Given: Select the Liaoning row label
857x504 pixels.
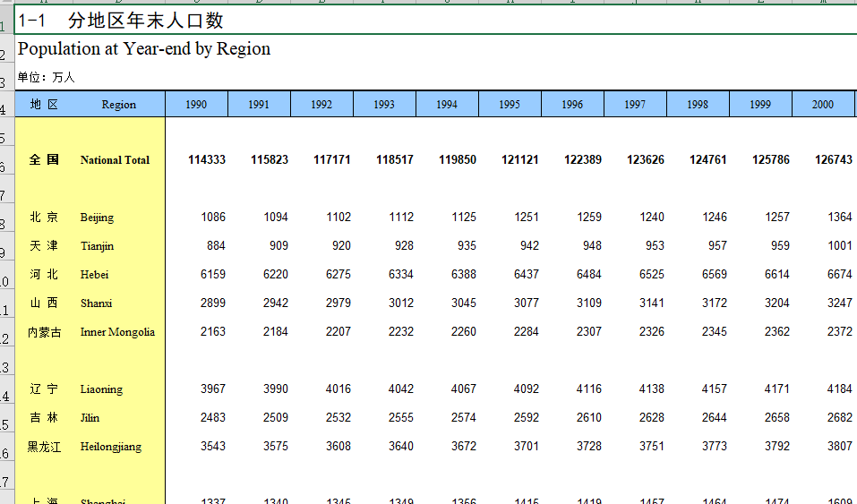Looking at the screenshot, I should (x=102, y=389).
